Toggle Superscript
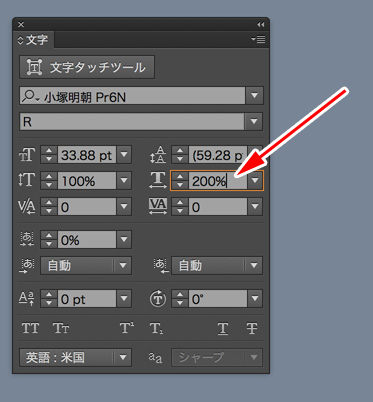The image size is (373, 402). [127, 328]
